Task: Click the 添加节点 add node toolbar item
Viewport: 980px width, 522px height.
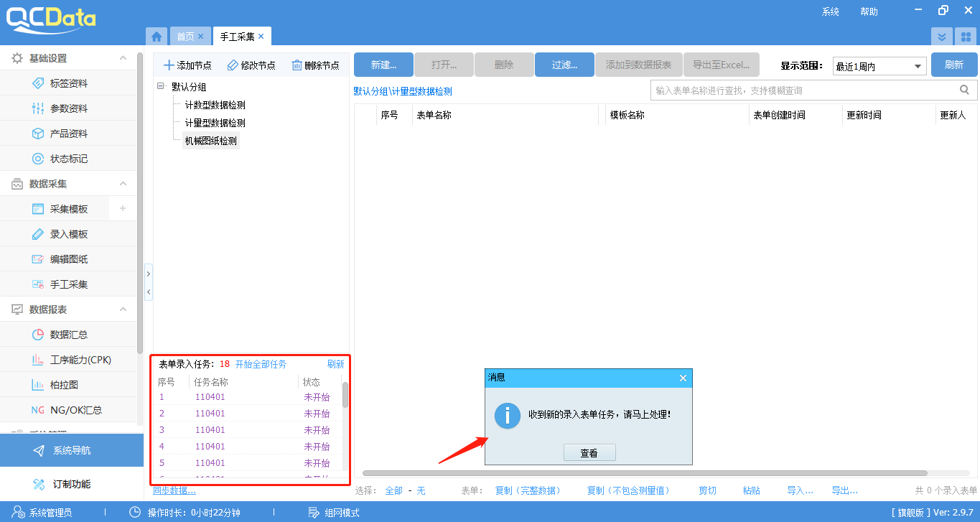Action: click(x=186, y=64)
